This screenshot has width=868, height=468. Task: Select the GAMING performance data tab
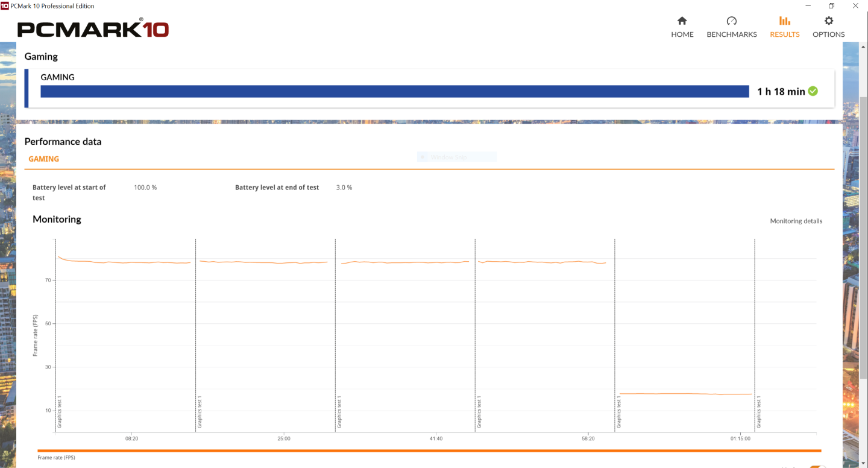(x=44, y=159)
